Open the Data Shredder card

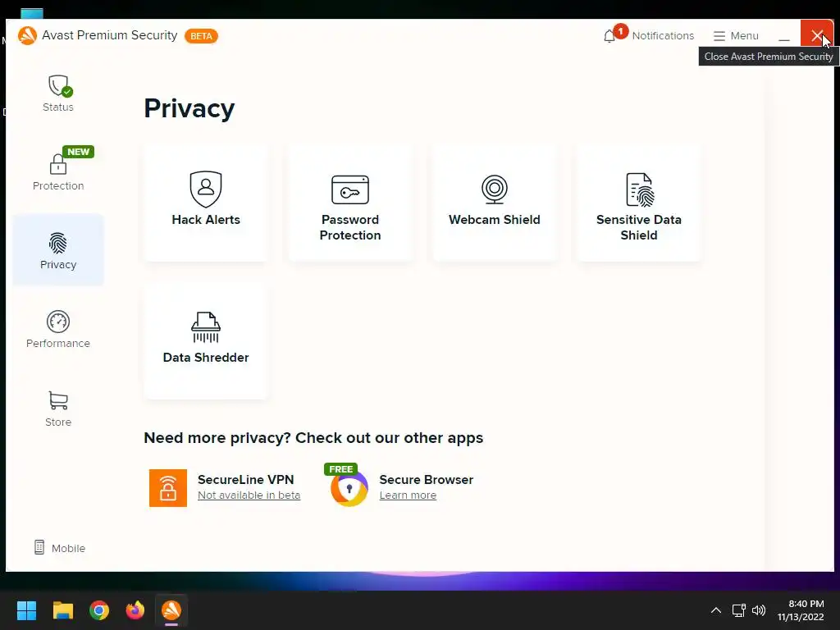206,340
